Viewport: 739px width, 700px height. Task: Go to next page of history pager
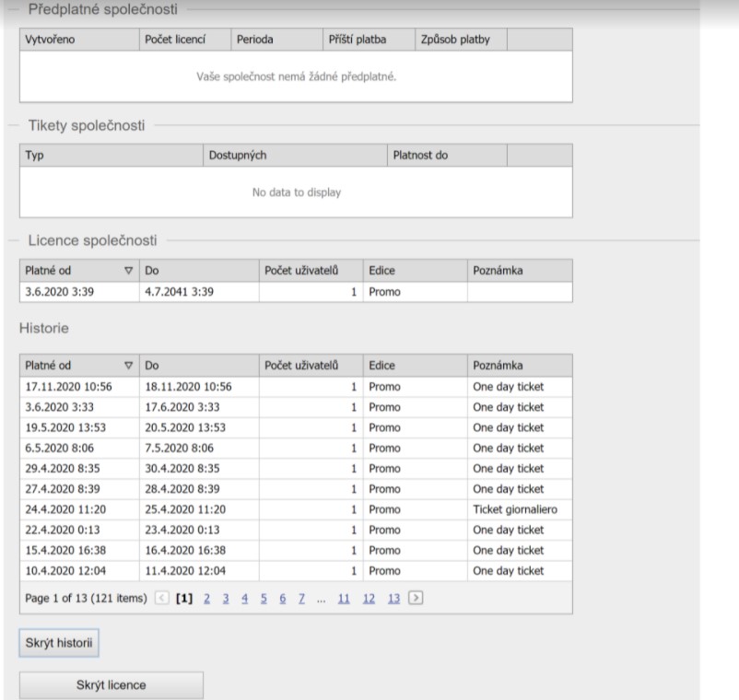pyautogui.click(x=416, y=599)
